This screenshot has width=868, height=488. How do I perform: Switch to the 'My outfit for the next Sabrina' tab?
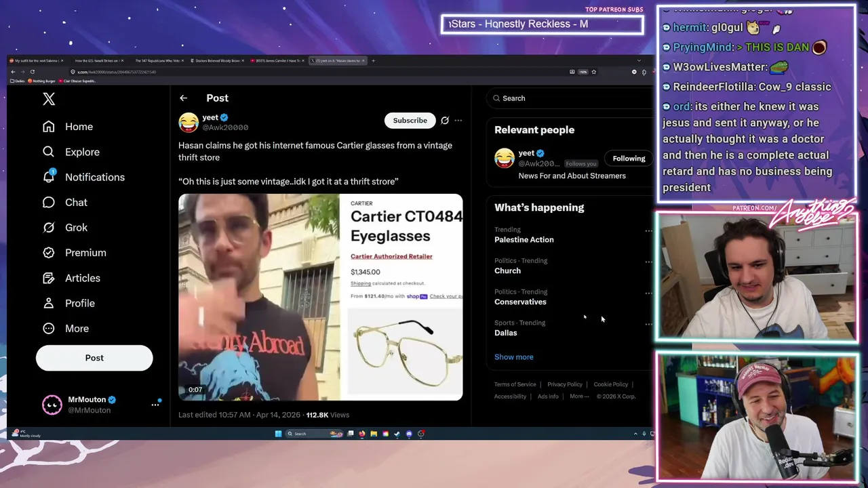[37, 60]
